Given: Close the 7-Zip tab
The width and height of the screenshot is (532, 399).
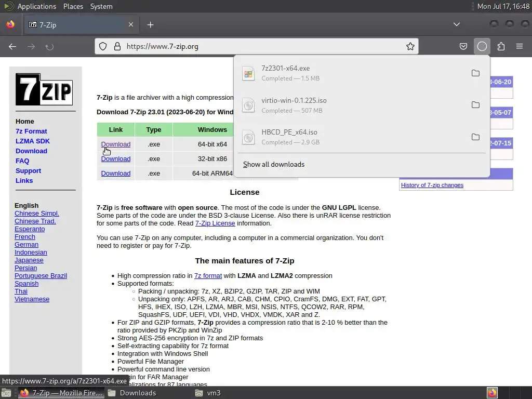Looking at the screenshot, I should tap(130, 24).
